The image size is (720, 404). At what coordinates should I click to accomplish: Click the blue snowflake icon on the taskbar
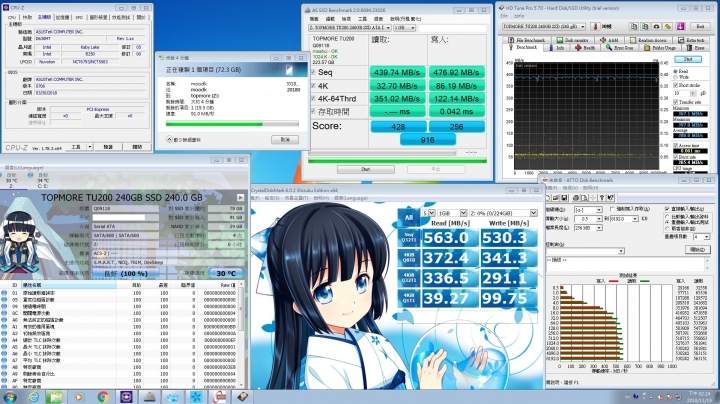(196, 397)
